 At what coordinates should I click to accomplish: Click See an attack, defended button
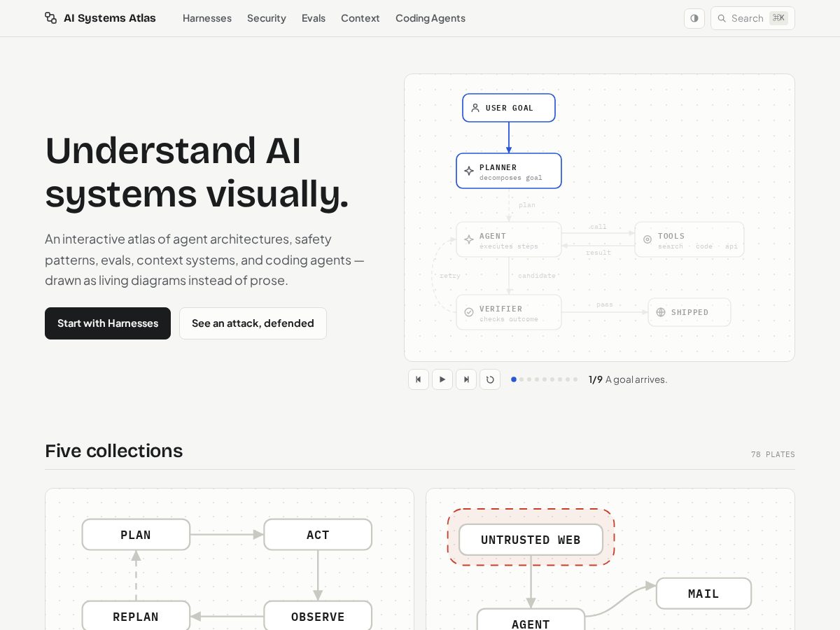click(x=253, y=323)
